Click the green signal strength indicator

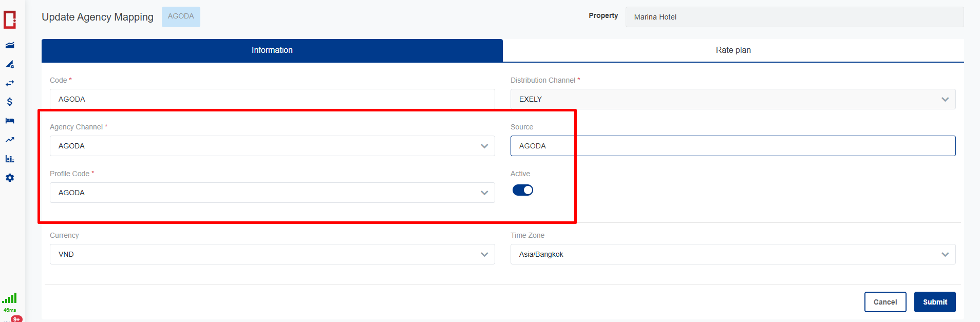[10, 298]
